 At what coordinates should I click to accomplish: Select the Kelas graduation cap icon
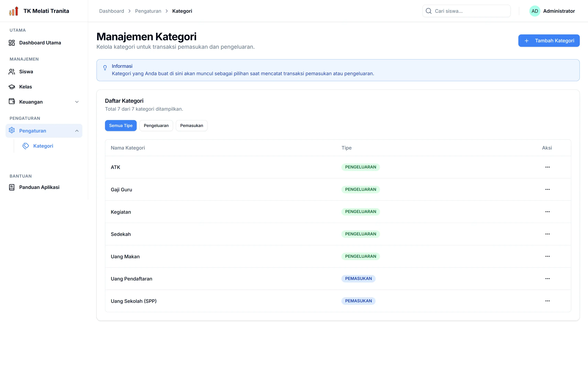click(12, 87)
